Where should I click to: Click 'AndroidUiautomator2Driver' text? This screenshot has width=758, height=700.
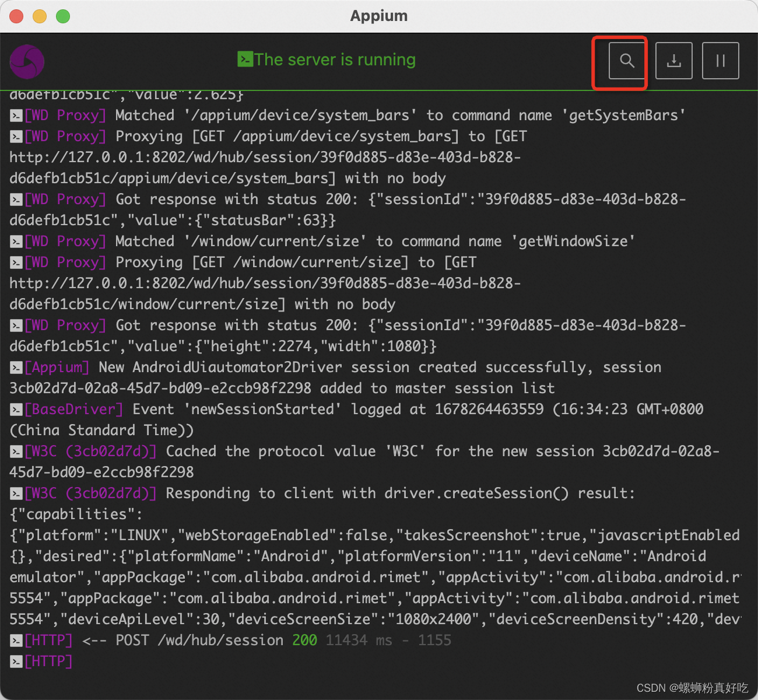click(x=237, y=367)
